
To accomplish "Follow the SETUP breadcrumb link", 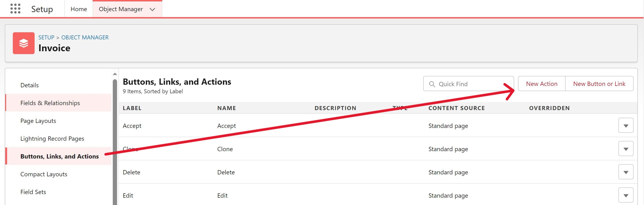I will [x=46, y=37].
